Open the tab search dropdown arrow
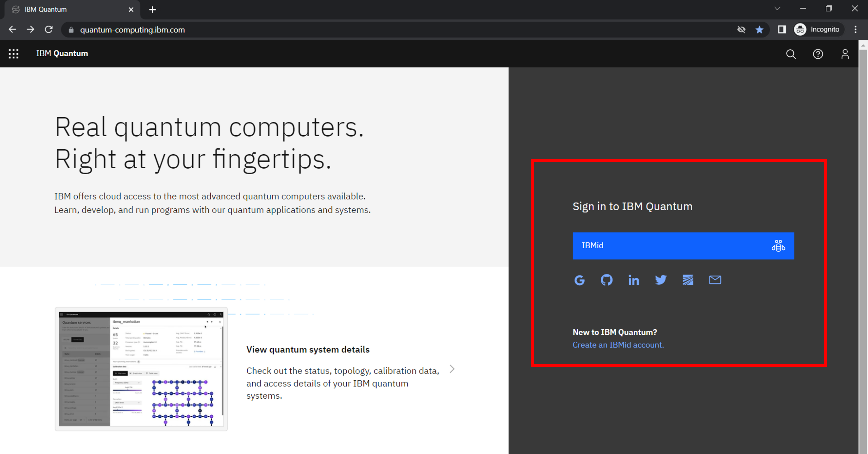This screenshot has height=454, width=868. tap(777, 9)
